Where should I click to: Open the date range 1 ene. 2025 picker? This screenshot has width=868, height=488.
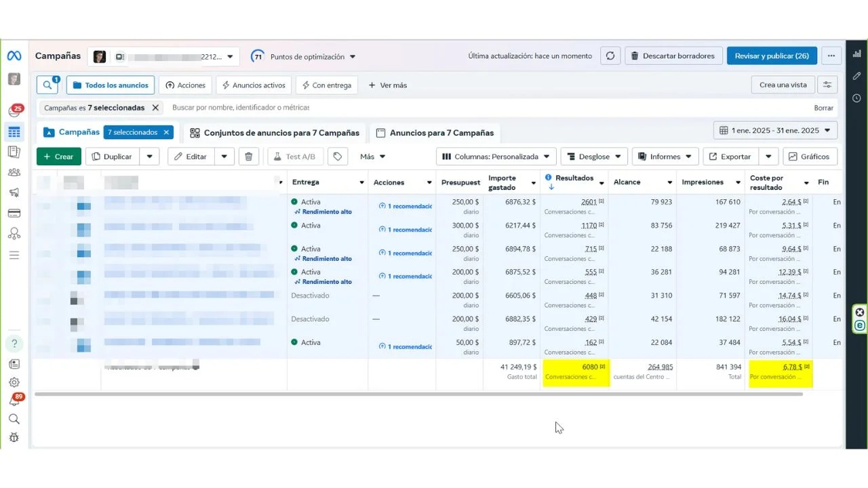point(776,130)
